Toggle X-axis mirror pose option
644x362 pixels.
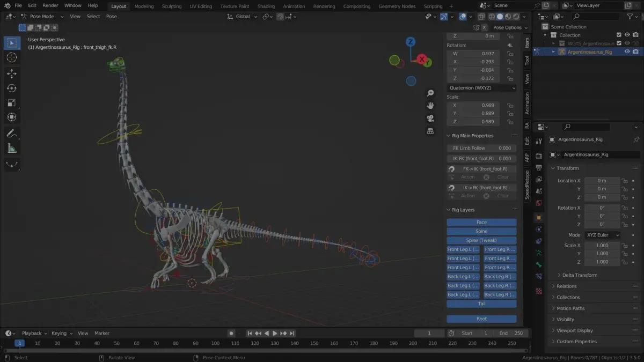[x=484, y=27]
